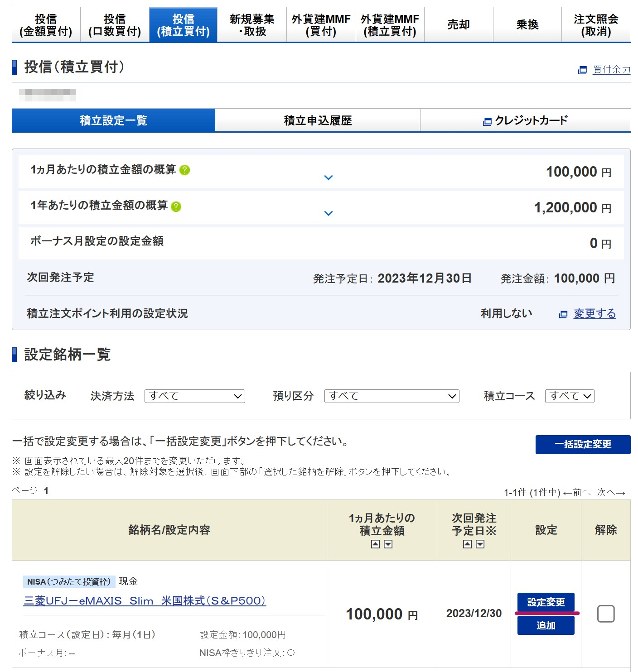Click the 積立コース(設定日): 毎月(1日) text
This screenshot has height=672, width=638.
87,635
